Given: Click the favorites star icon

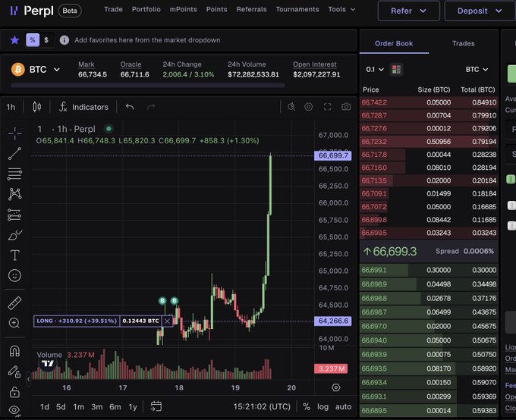Looking at the screenshot, I should 14,40.
